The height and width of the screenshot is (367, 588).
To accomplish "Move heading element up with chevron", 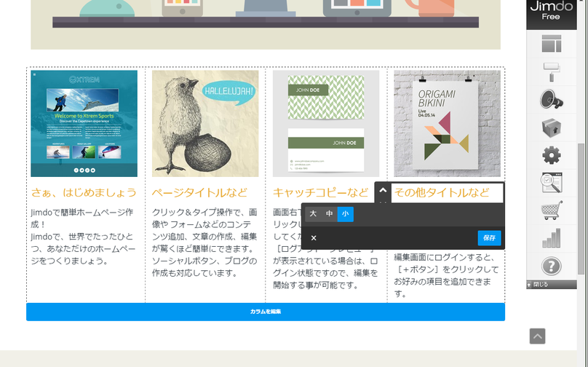I will click(x=383, y=190).
